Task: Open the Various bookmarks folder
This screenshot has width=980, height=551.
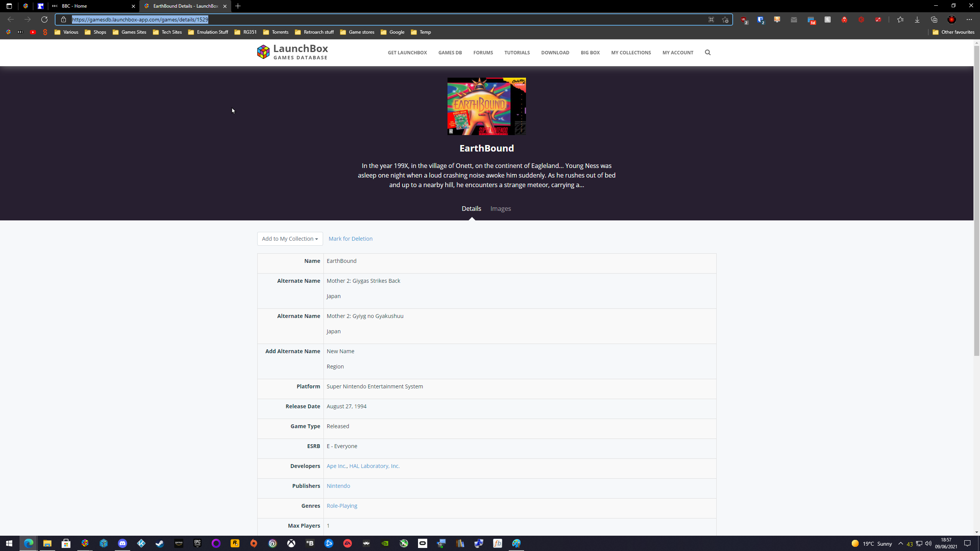Action: [x=66, y=32]
